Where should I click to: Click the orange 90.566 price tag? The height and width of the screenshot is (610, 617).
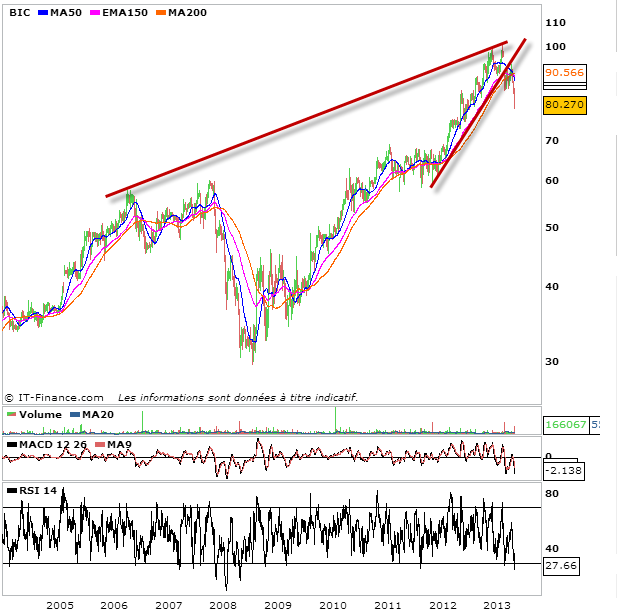pos(565,73)
